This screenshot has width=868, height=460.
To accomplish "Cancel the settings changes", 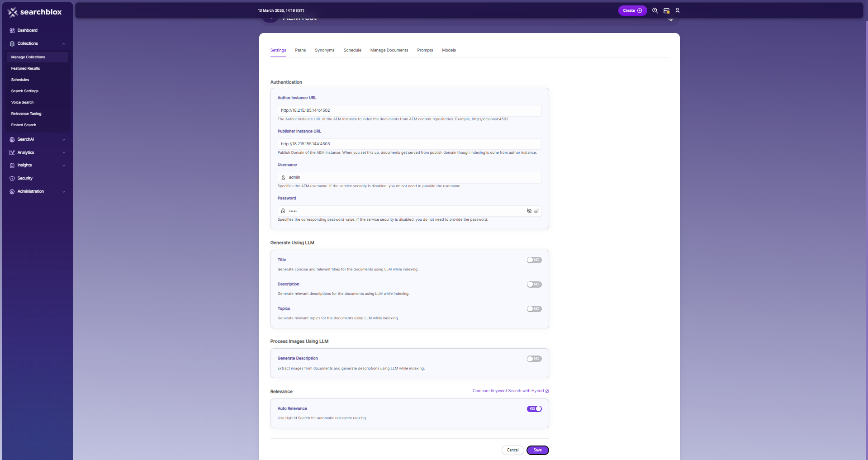I will coord(513,451).
